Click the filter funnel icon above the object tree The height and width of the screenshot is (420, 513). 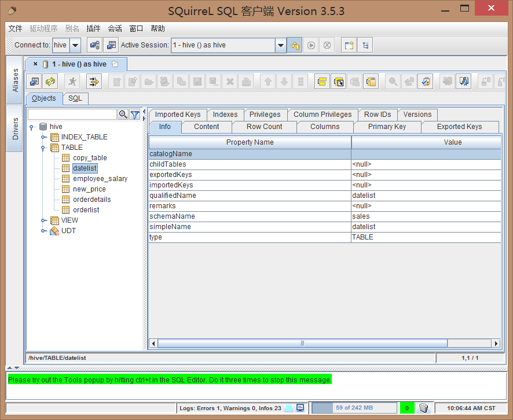click(x=135, y=115)
